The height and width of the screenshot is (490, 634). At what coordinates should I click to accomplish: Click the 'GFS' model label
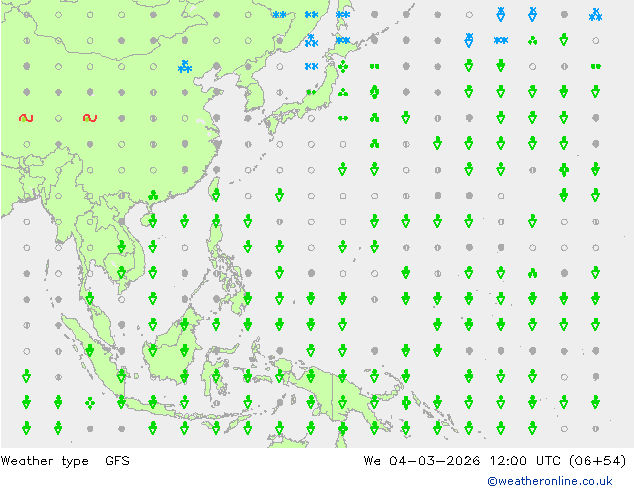117,460
